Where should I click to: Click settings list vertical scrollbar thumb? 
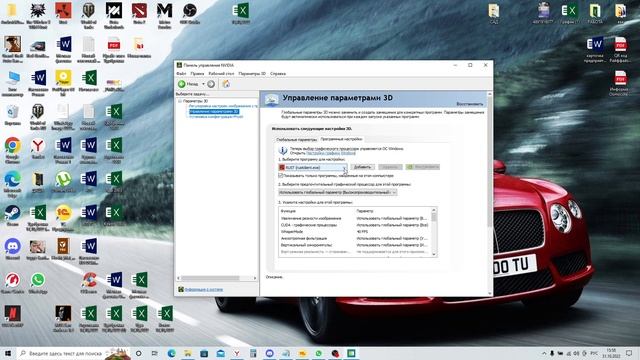pyautogui.click(x=434, y=218)
